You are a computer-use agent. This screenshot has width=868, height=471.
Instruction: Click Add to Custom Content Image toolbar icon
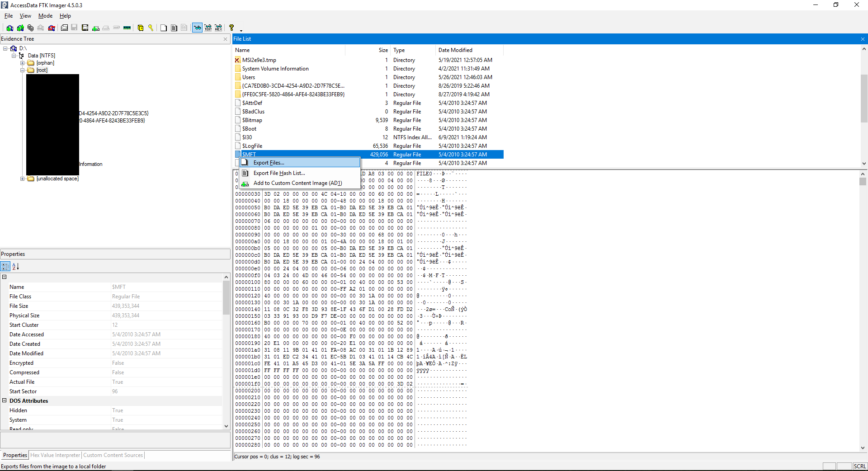(x=95, y=28)
